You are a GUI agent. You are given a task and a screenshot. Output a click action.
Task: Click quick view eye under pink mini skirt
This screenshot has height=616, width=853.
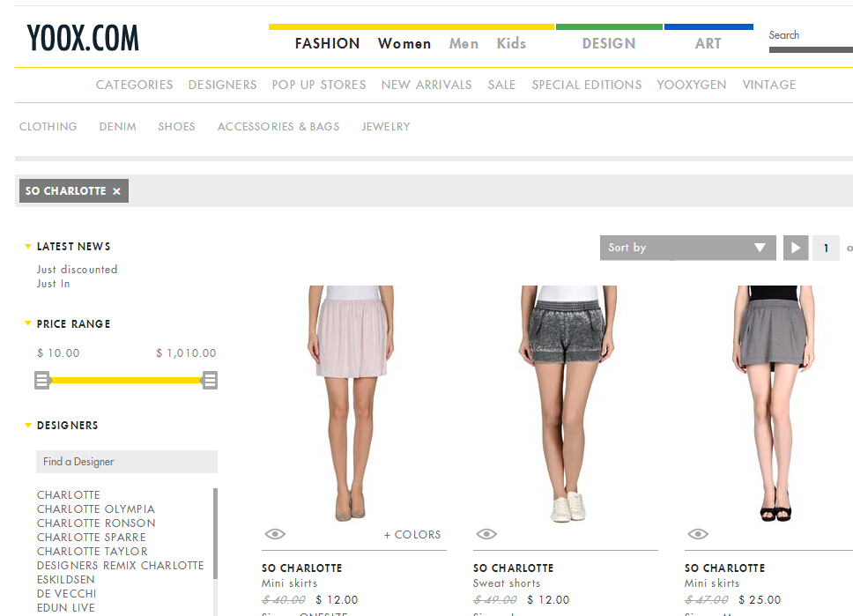275,534
